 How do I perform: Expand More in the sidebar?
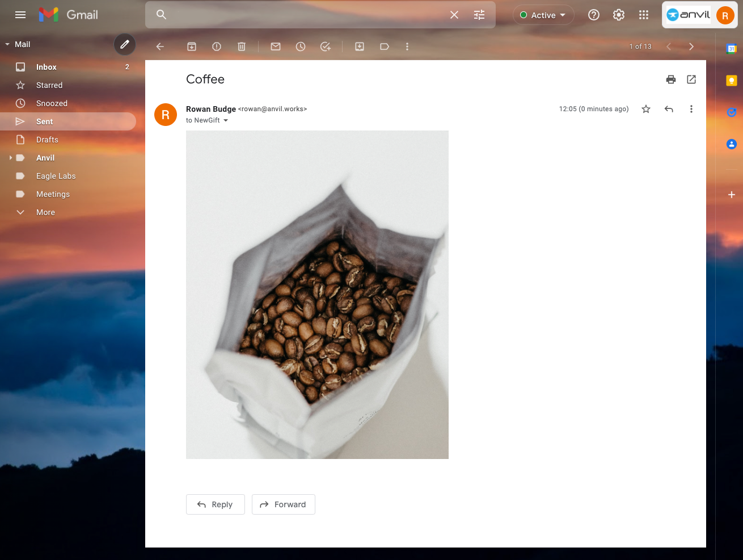pyautogui.click(x=45, y=212)
